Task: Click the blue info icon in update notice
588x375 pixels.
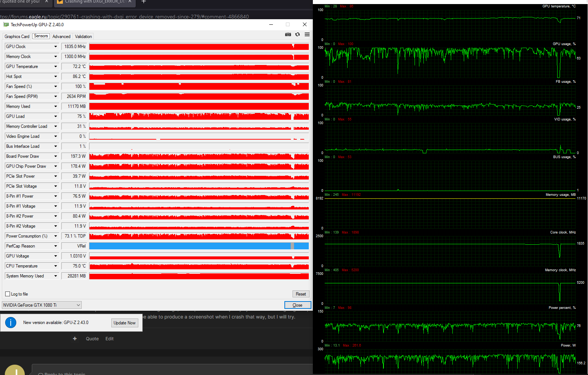Action: pyautogui.click(x=11, y=323)
